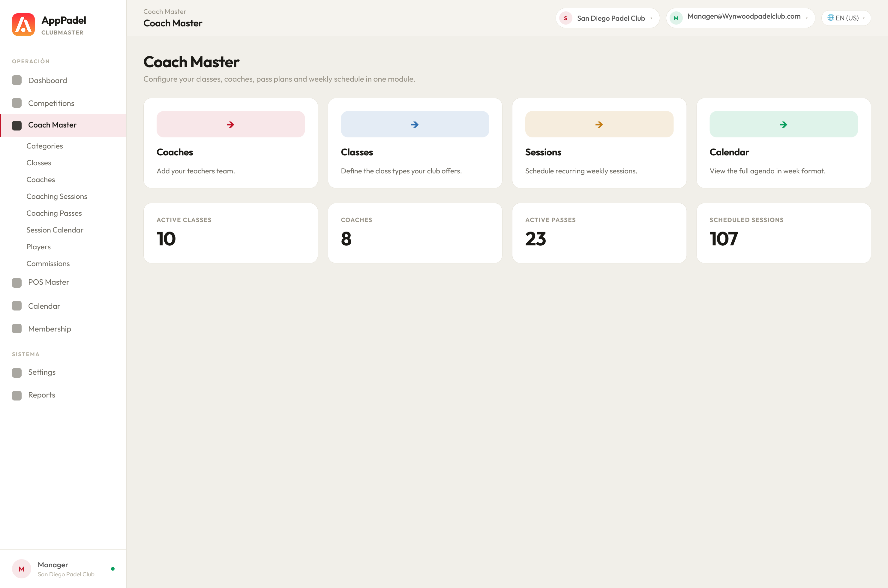Open Coaches submenu item in sidebar

[x=40, y=180]
